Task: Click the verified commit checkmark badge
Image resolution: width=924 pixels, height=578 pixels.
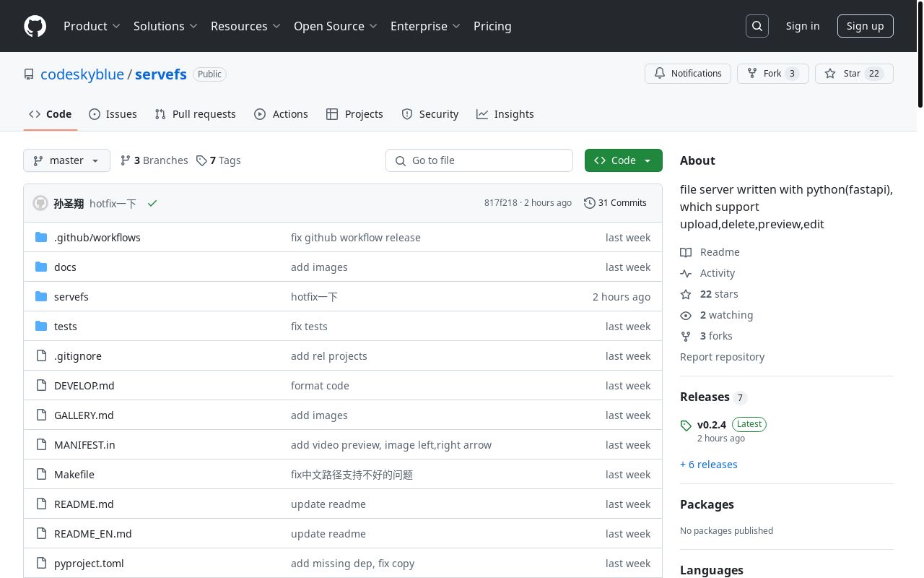Action: click(x=152, y=203)
